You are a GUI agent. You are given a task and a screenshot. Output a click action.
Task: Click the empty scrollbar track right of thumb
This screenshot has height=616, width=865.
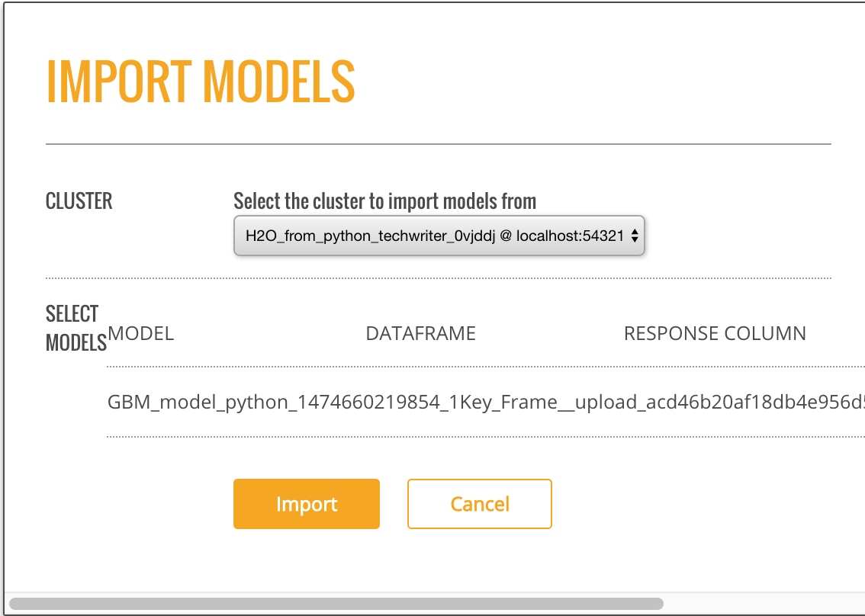click(763, 604)
